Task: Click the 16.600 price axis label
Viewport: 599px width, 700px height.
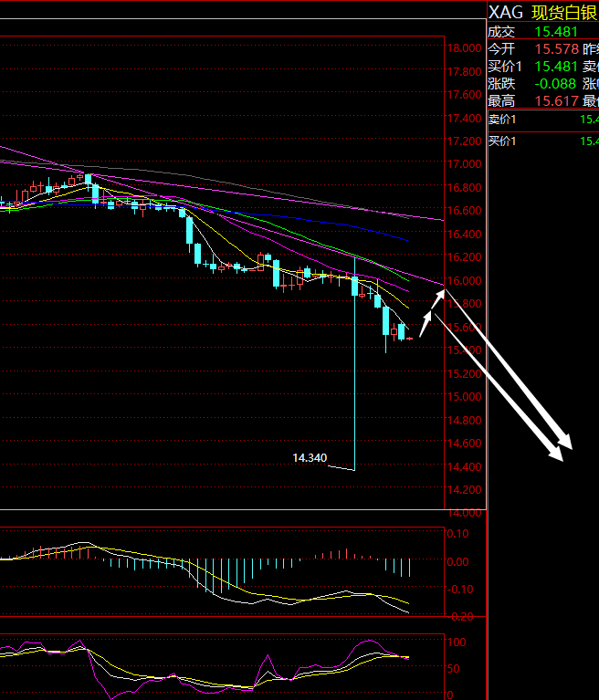Action: pos(464,211)
